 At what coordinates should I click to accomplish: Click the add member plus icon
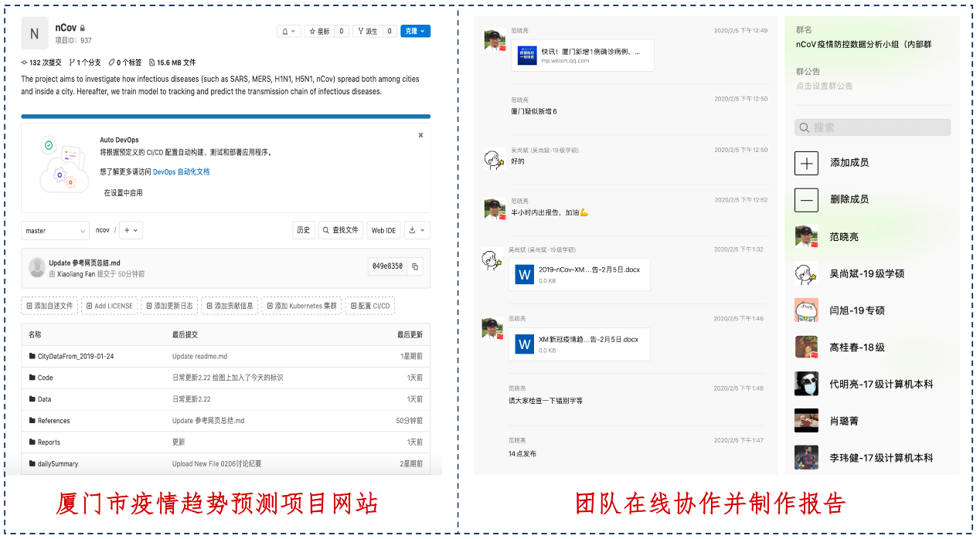[x=806, y=163]
